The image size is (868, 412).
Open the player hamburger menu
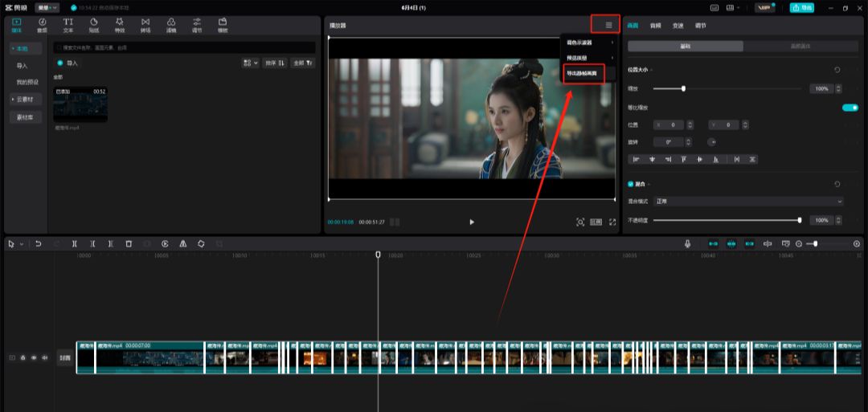[x=609, y=25]
